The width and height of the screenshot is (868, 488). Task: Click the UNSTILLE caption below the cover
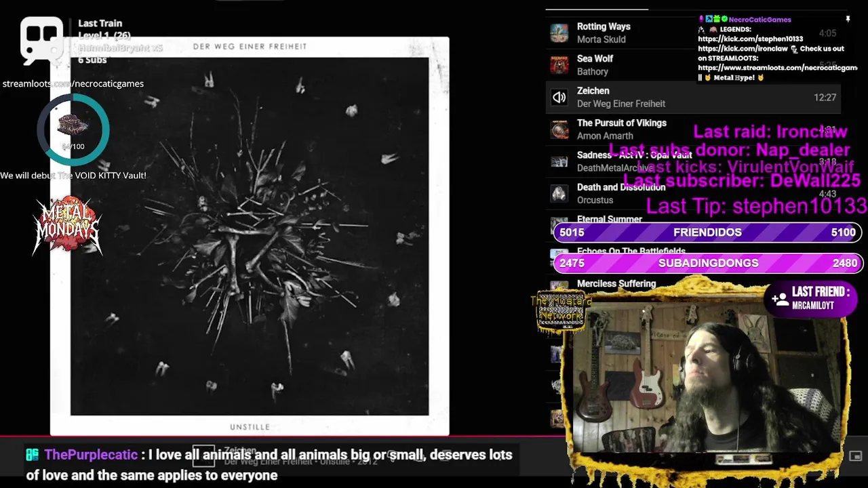250,427
